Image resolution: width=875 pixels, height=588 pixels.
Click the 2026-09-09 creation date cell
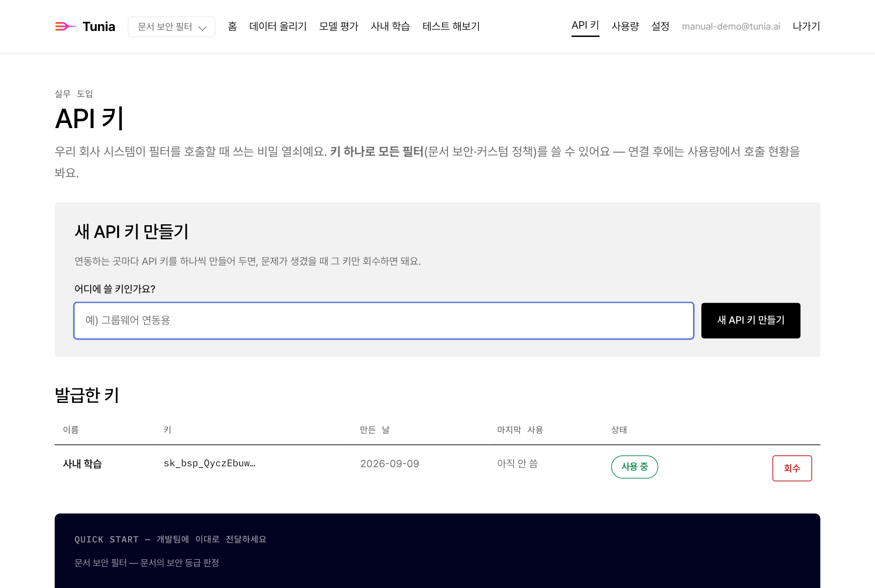[390, 464]
